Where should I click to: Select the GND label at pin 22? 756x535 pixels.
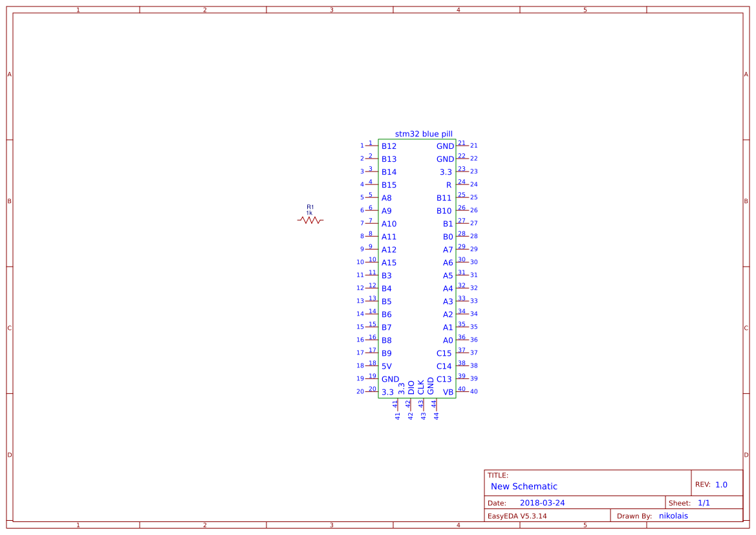[445, 159]
